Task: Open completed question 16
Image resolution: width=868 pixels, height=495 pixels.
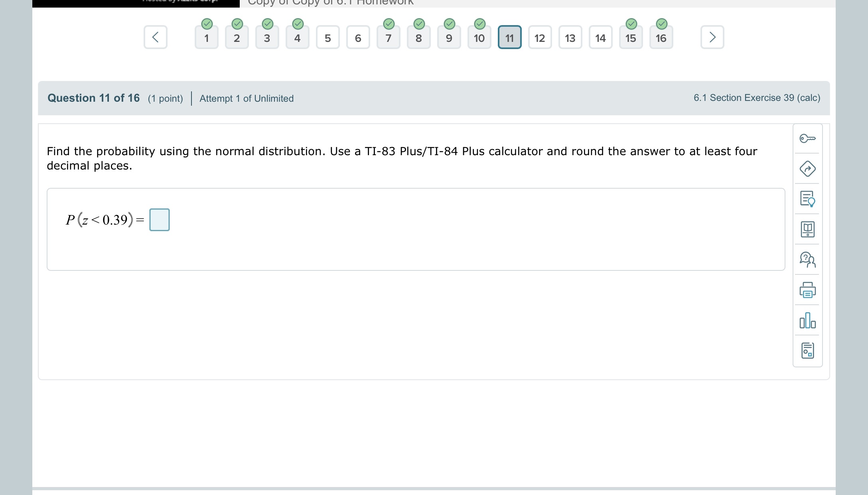Action: pos(661,38)
